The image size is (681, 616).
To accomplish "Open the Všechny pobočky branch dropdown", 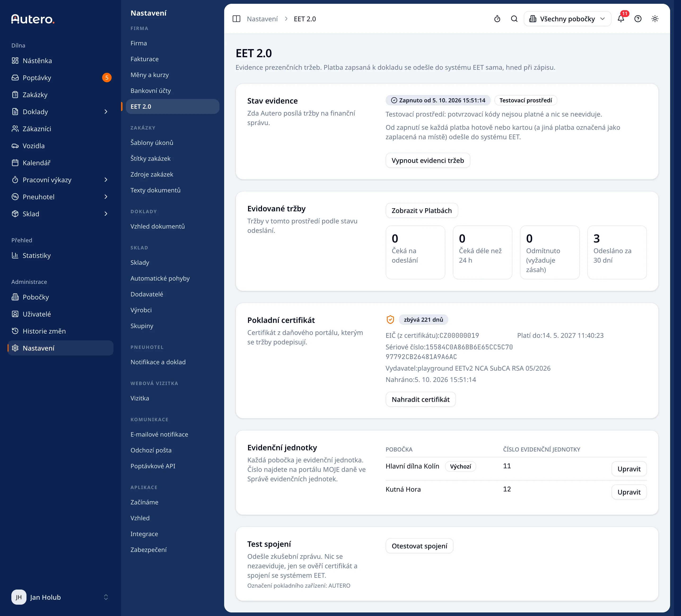I will [567, 19].
